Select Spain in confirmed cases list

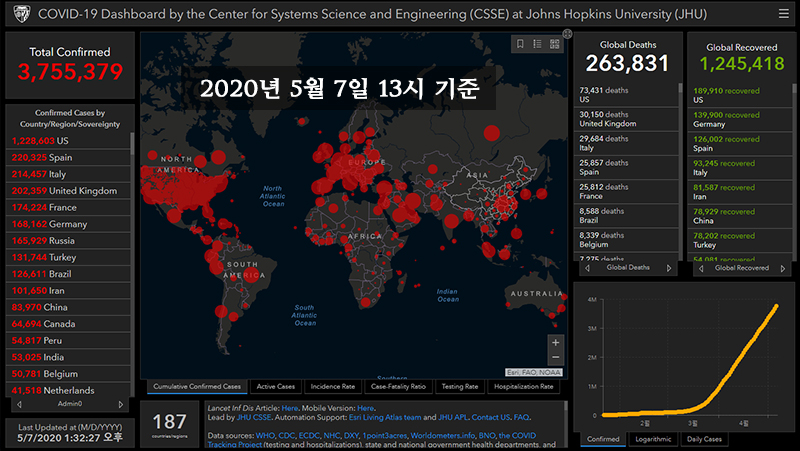(68, 158)
